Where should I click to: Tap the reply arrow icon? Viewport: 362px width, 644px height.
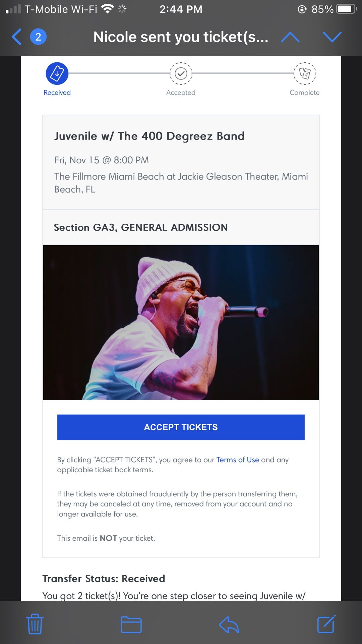[229, 625]
